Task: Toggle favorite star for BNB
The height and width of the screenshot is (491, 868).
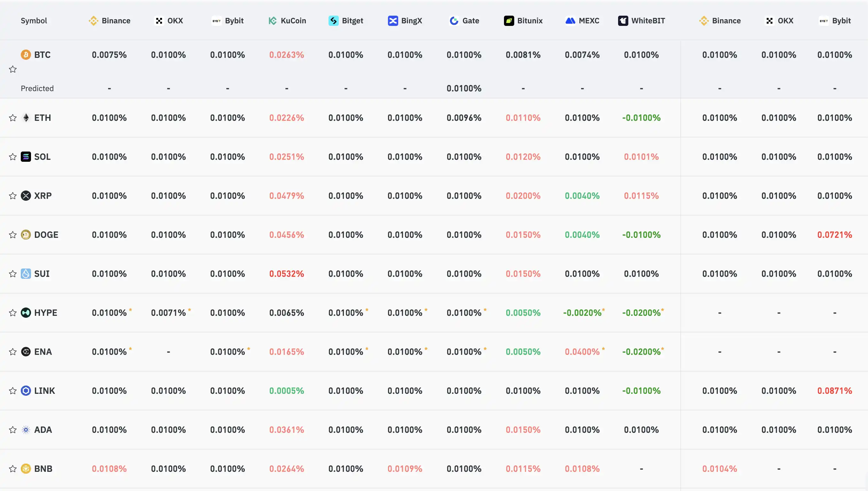Action: click(x=13, y=469)
